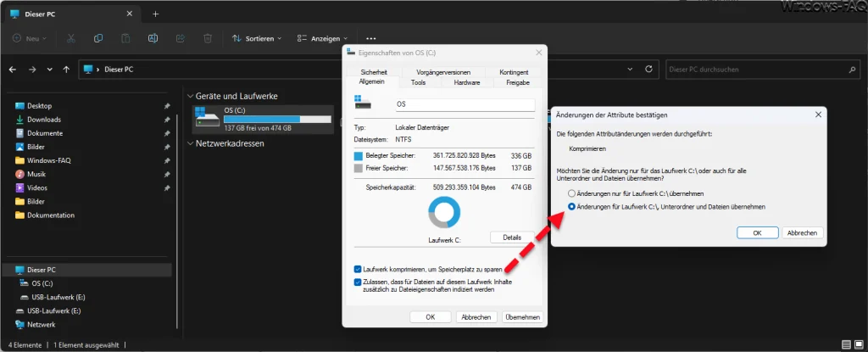Open the Sortieren dropdown
The height and width of the screenshot is (352, 868).
256,38
